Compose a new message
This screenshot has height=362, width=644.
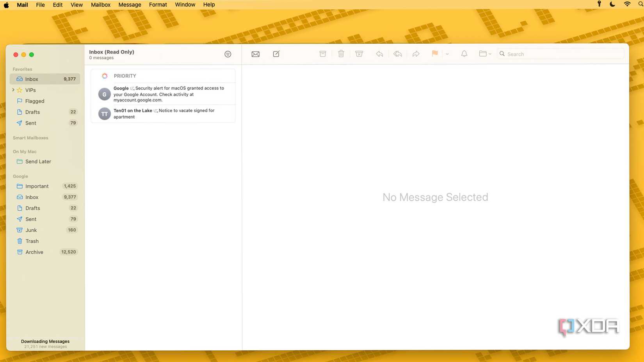(x=276, y=54)
